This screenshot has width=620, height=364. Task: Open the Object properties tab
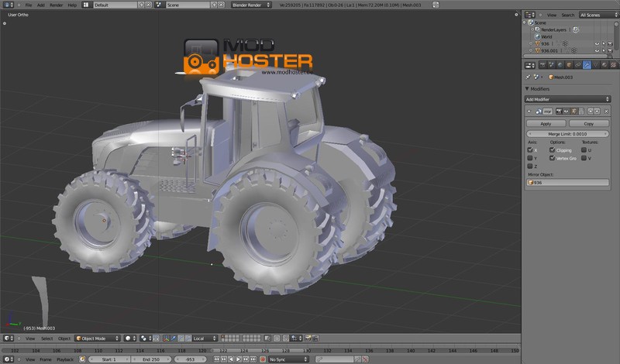[x=569, y=65]
